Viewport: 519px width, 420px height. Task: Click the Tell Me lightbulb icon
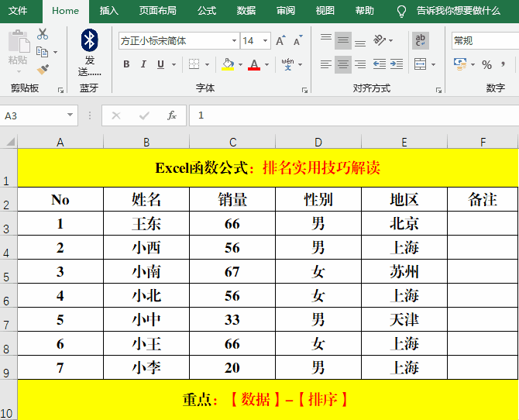[401, 12]
